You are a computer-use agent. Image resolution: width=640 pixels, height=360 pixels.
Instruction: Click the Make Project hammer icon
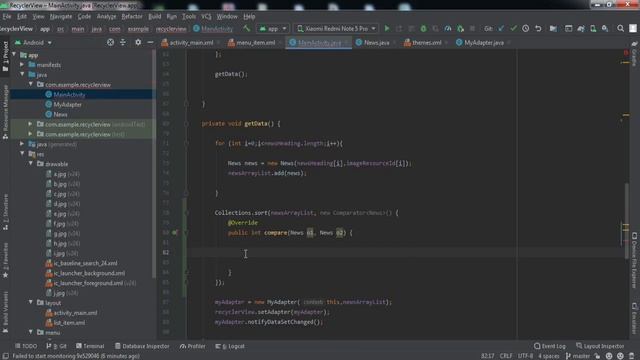tap(247, 29)
